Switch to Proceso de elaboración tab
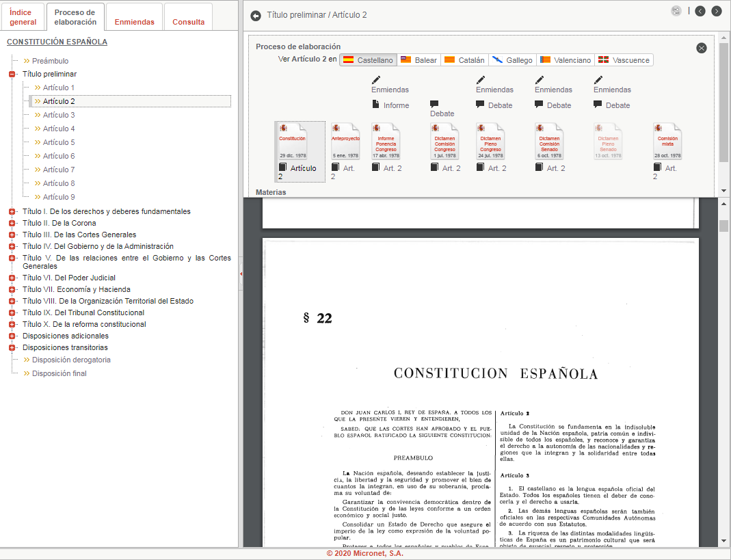The height and width of the screenshot is (560, 731). (x=75, y=17)
